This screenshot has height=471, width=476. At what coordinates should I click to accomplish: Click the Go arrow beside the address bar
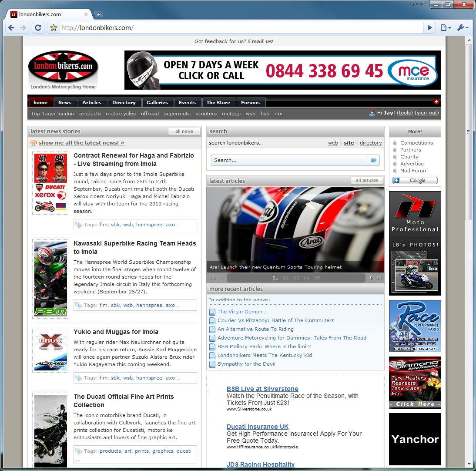point(430,28)
